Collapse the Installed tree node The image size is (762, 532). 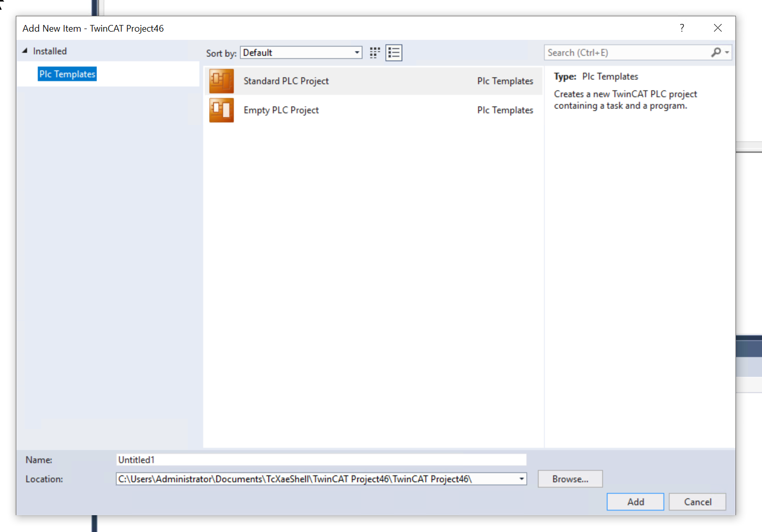coord(24,51)
